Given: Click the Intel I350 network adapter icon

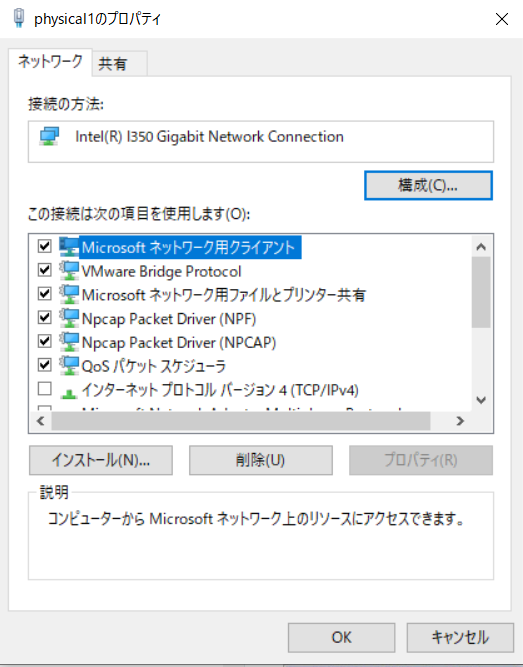Looking at the screenshot, I should pos(49,137).
